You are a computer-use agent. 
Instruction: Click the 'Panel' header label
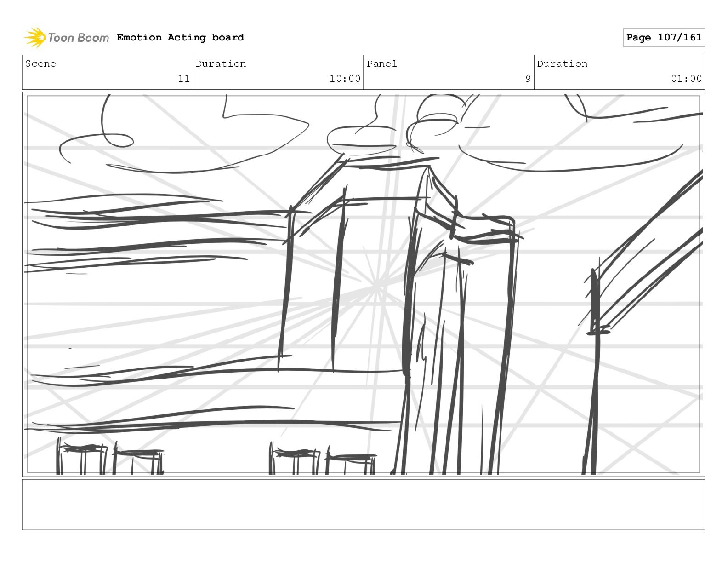[381, 63]
